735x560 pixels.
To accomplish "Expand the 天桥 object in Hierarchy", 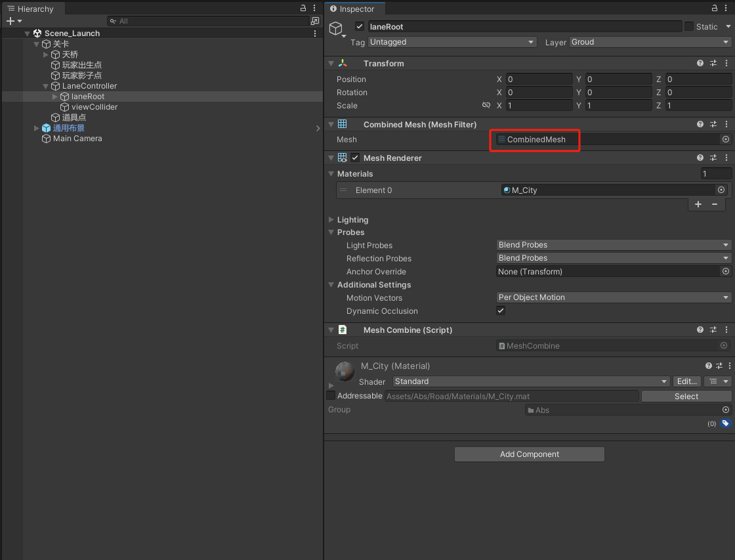I will tap(45, 54).
